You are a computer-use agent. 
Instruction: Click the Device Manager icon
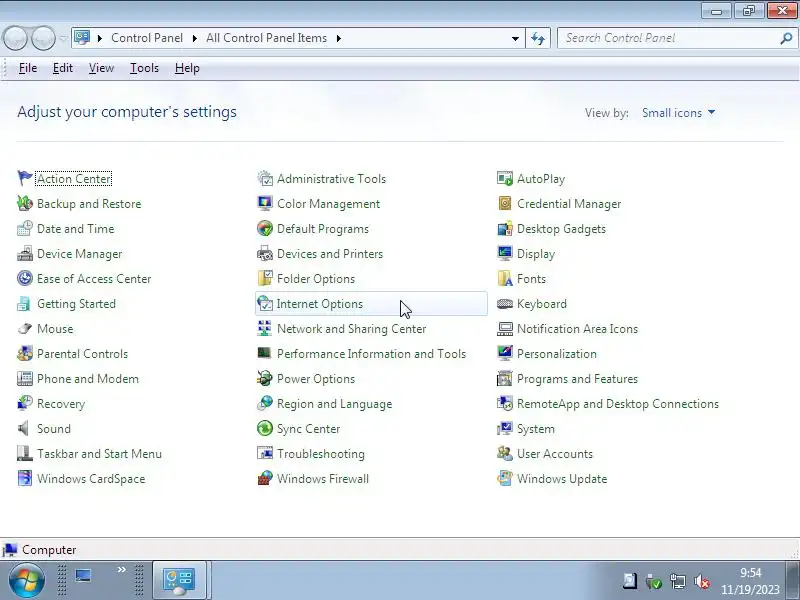click(24, 254)
